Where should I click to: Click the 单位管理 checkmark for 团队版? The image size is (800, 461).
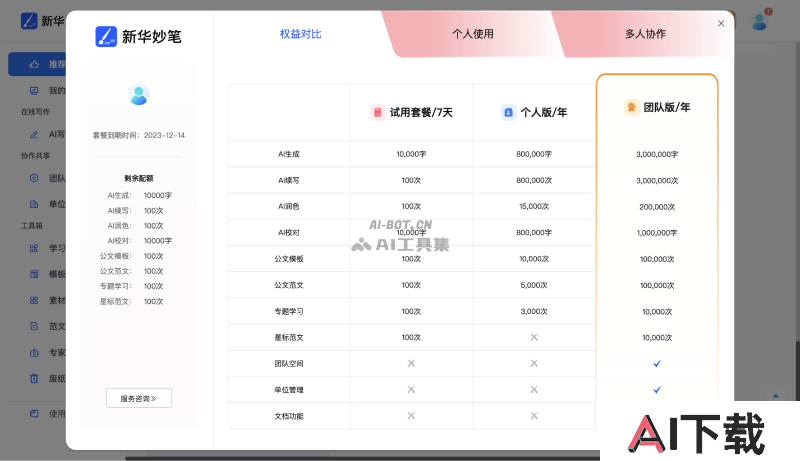[x=657, y=390]
